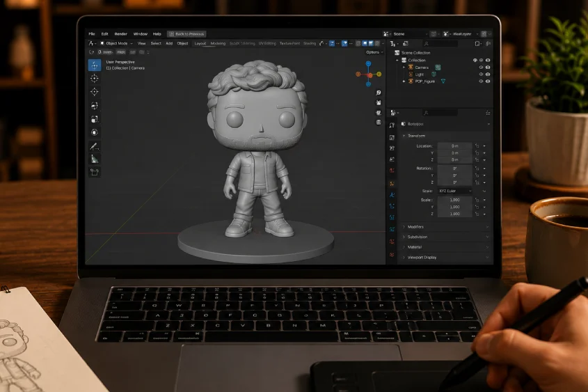Toggle selectability of the POP_Figure row

(481, 81)
